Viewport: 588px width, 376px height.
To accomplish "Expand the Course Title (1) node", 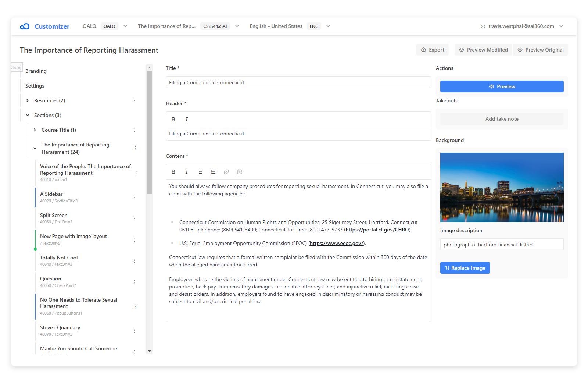I will [x=35, y=130].
